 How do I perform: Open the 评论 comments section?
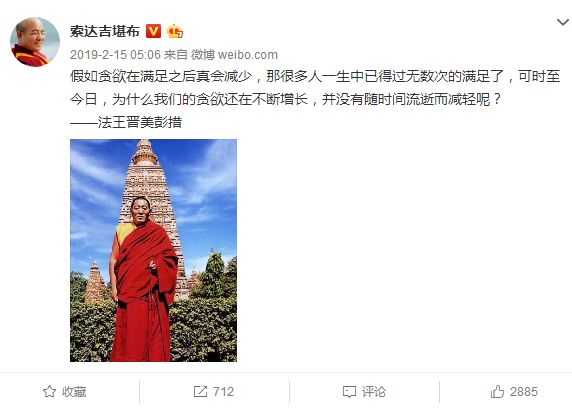(x=374, y=392)
